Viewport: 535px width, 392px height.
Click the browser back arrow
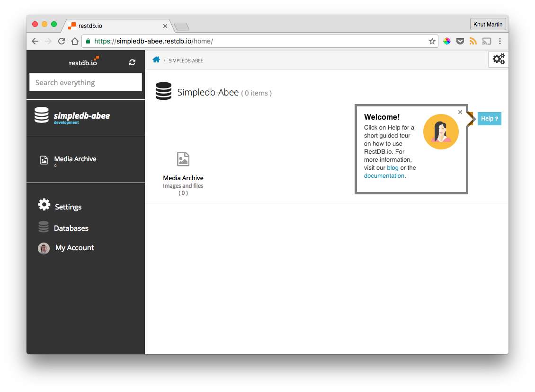pyautogui.click(x=35, y=41)
